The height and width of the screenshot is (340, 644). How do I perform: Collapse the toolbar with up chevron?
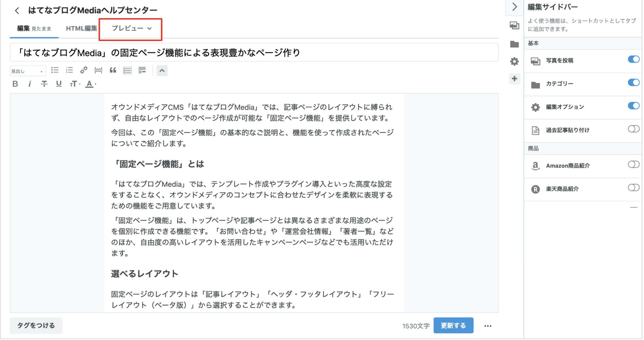[162, 70]
